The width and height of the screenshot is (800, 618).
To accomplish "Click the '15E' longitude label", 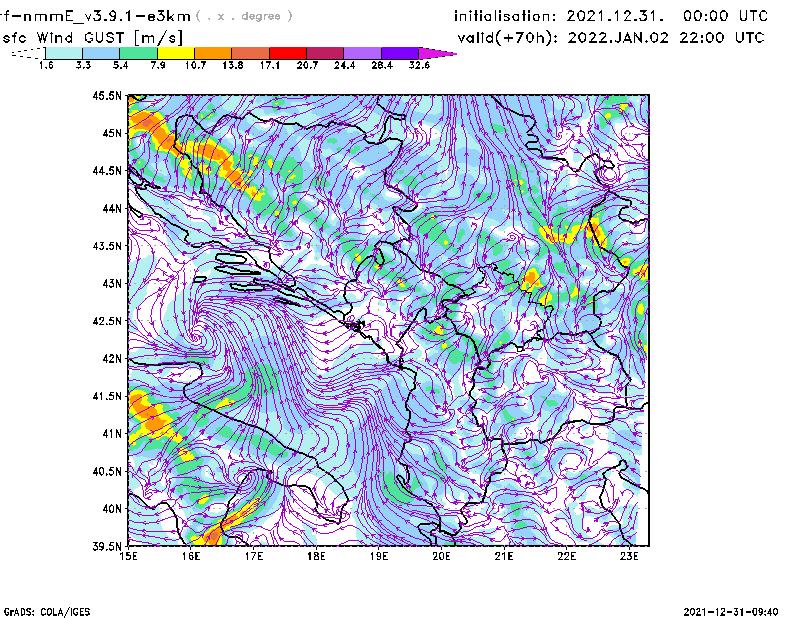I will click(x=128, y=556).
